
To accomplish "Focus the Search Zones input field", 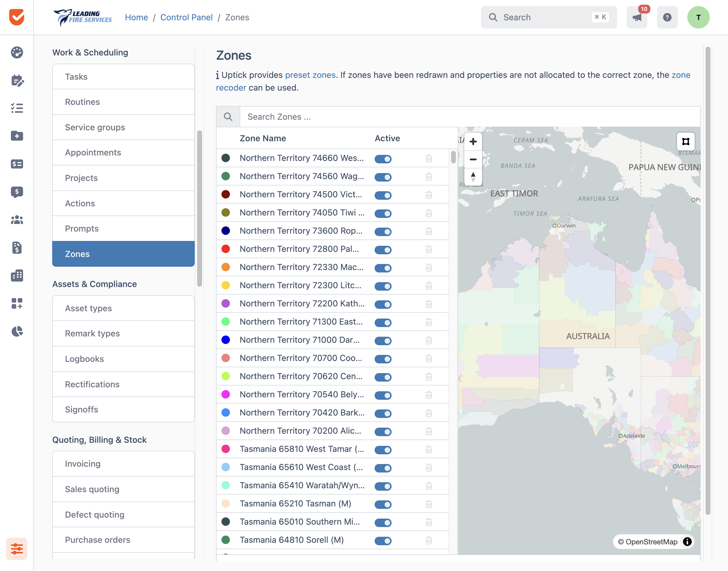I will [470, 117].
